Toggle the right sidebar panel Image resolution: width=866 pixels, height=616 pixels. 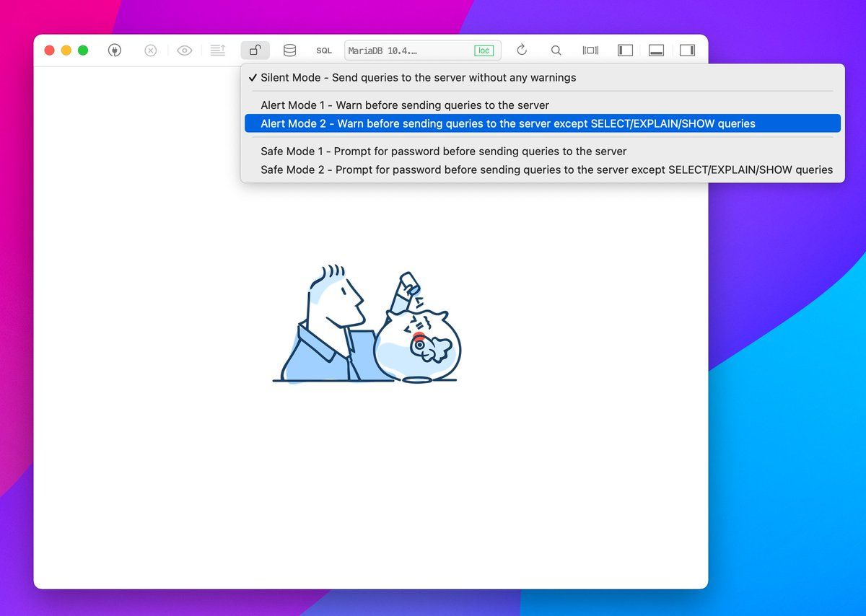pos(687,50)
